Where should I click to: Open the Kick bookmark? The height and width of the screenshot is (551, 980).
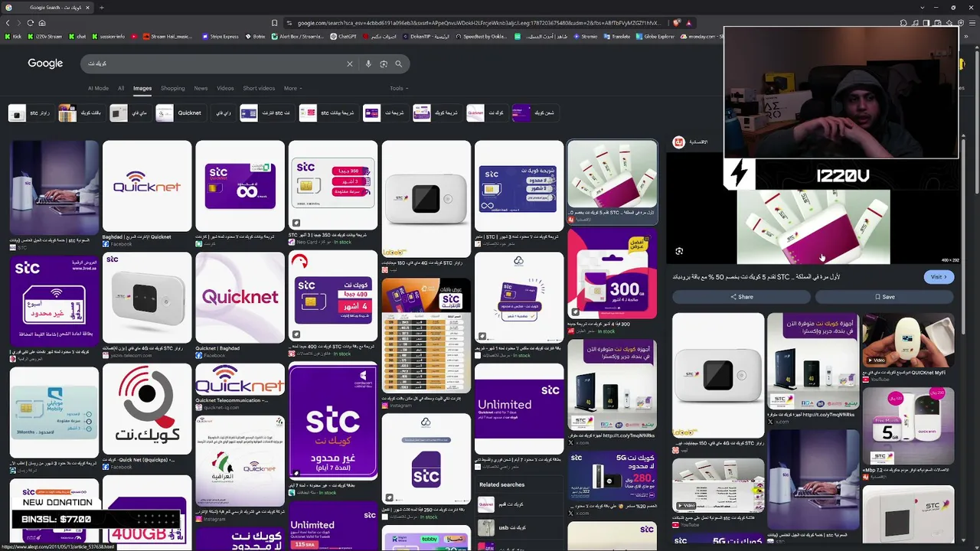click(x=13, y=36)
